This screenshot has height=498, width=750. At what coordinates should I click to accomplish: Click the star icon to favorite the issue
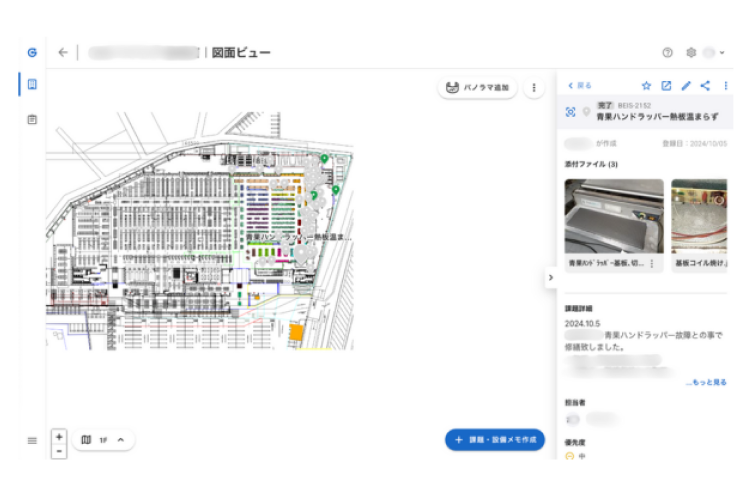pyautogui.click(x=646, y=86)
